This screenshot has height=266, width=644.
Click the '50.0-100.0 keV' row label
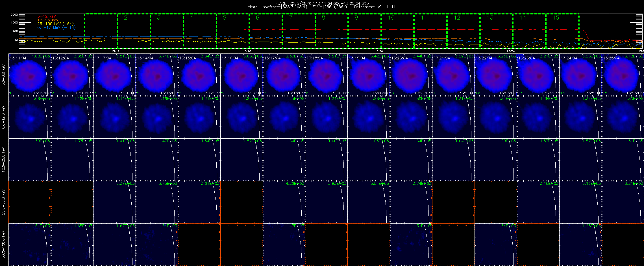[3, 244]
